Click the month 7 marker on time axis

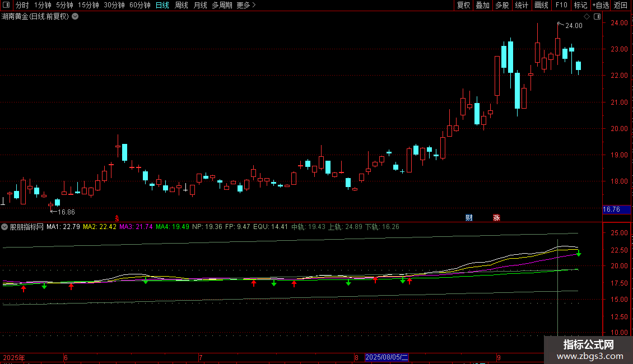[x=200, y=357]
